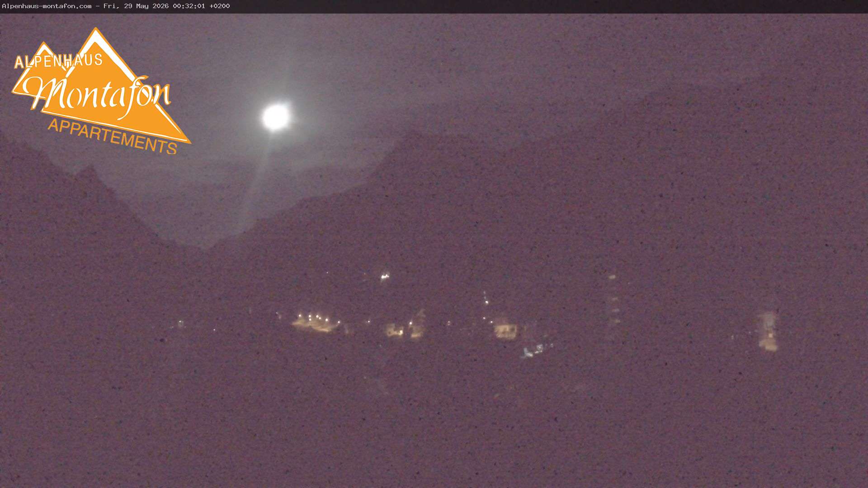Click the lit tall building at the far right
868x488 pixels.
click(768, 331)
